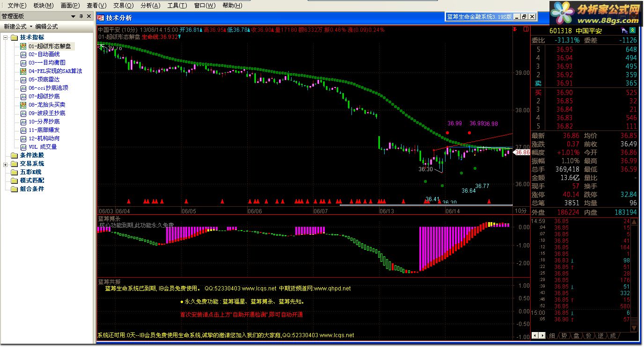This screenshot has width=644, height=347.
Task: Switch to the 盘 tab
Action: click(576, 336)
